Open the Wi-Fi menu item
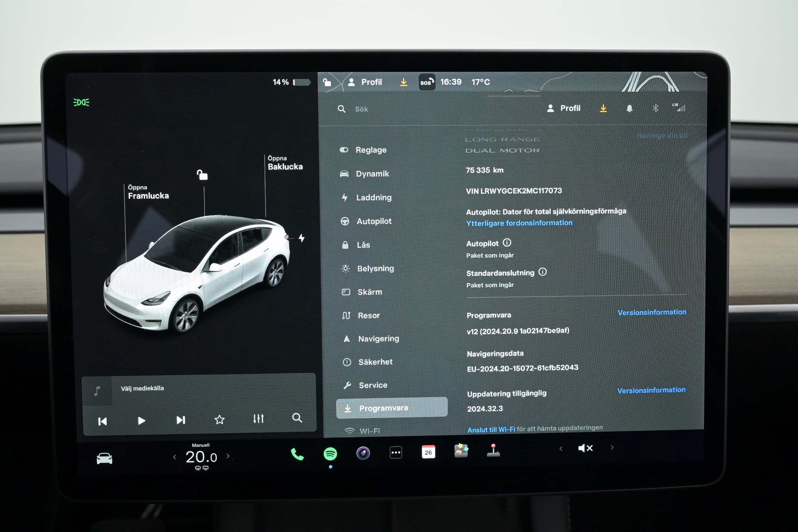Image resolution: width=798 pixels, height=532 pixels. pyautogui.click(x=362, y=431)
